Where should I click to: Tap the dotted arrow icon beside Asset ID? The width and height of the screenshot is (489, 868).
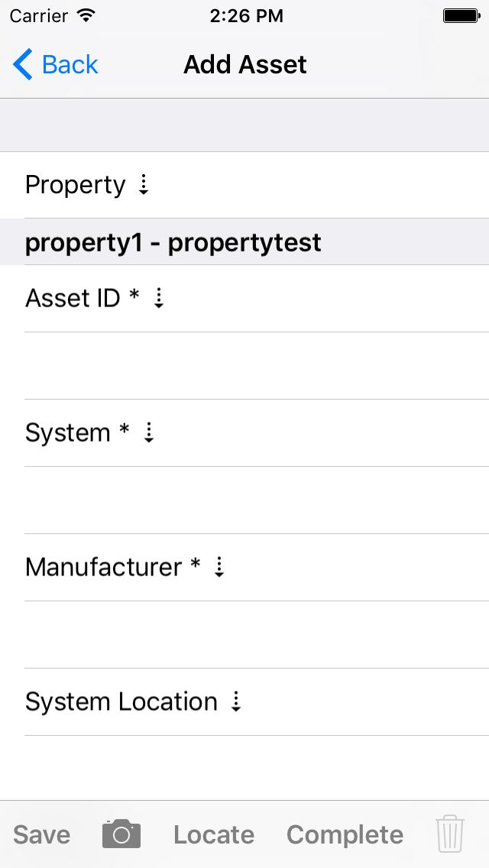pos(159,298)
